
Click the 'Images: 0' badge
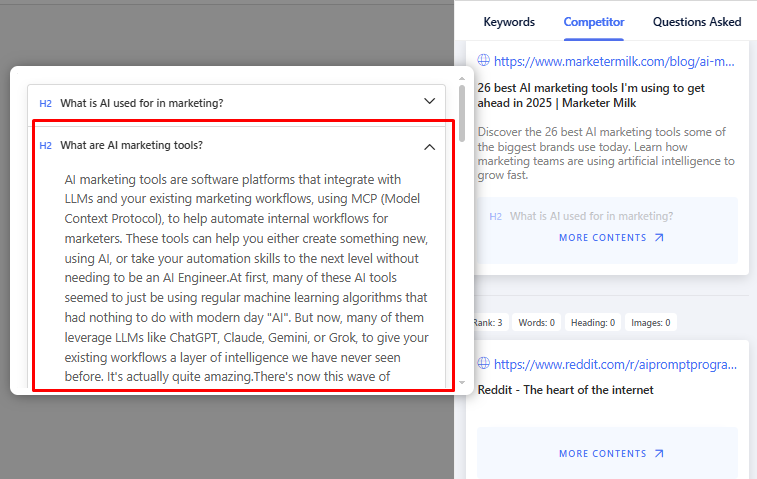[x=650, y=323]
